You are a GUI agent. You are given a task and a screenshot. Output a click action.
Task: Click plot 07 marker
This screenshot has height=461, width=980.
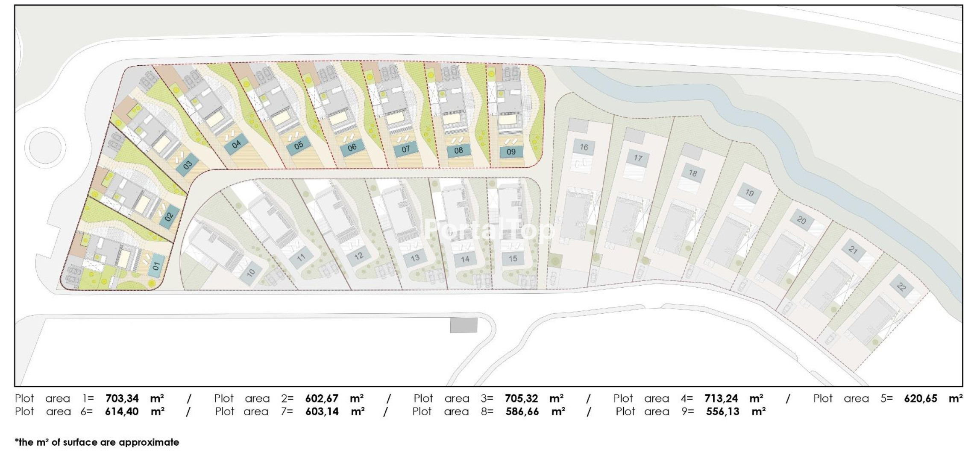pyautogui.click(x=406, y=149)
